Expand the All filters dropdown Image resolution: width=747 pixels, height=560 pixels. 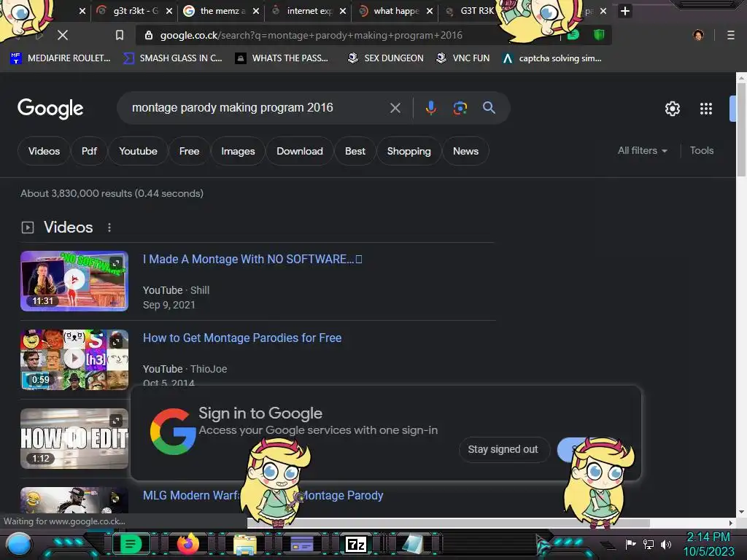(642, 150)
